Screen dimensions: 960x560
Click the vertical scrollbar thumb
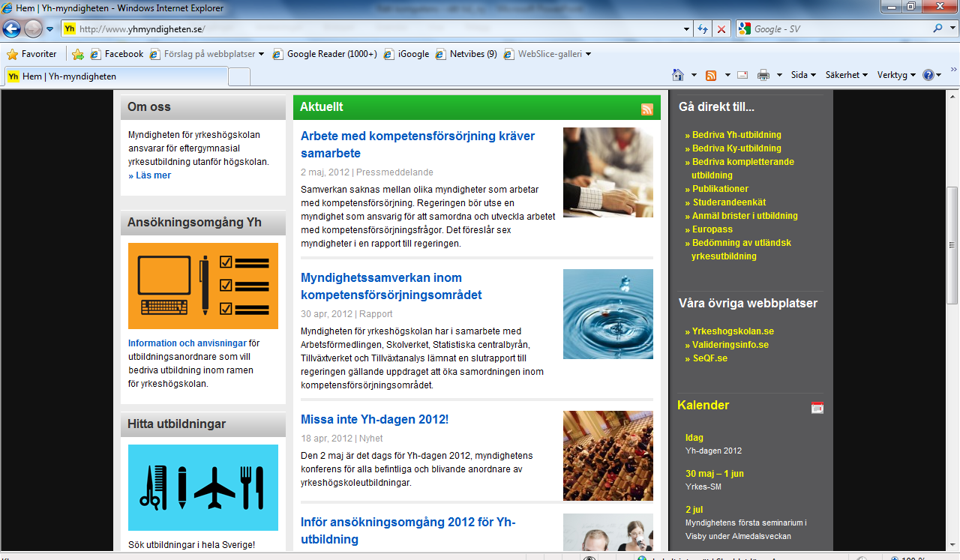point(952,245)
